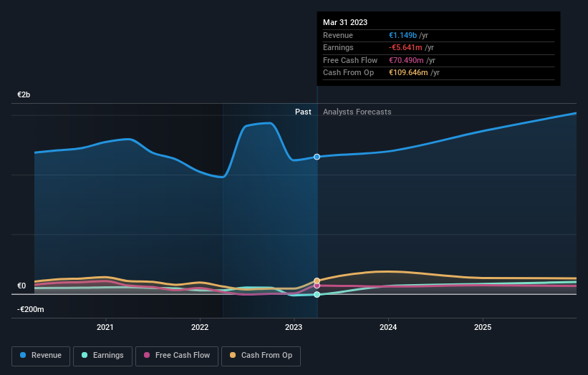Click the €70.490m free cash flow value

point(406,60)
